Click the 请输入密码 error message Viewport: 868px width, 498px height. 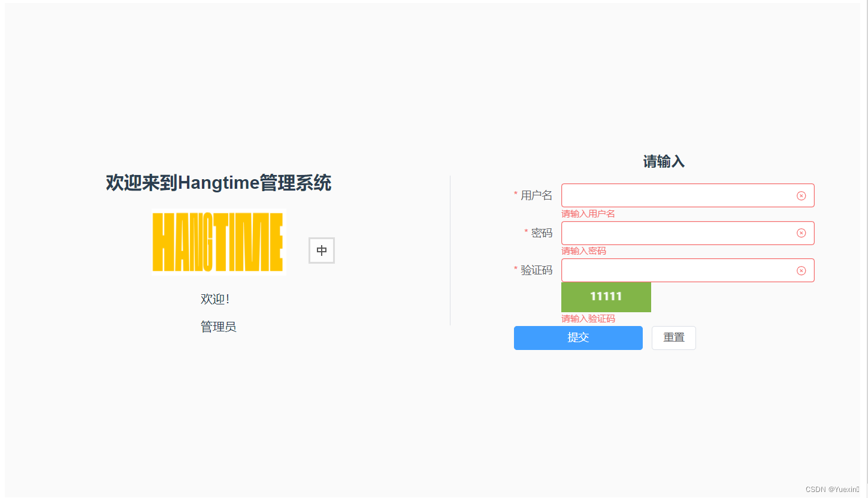[583, 251]
